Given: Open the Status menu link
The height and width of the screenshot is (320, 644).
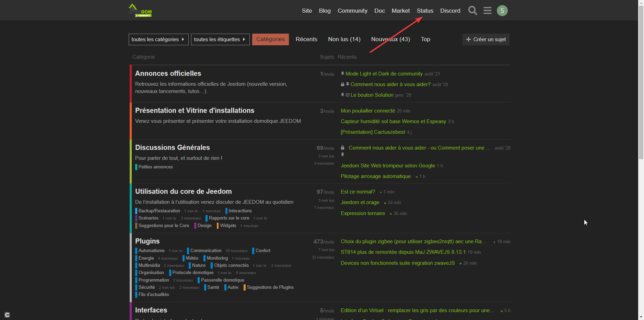Looking at the screenshot, I should pyautogui.click(x=425, y=11).
